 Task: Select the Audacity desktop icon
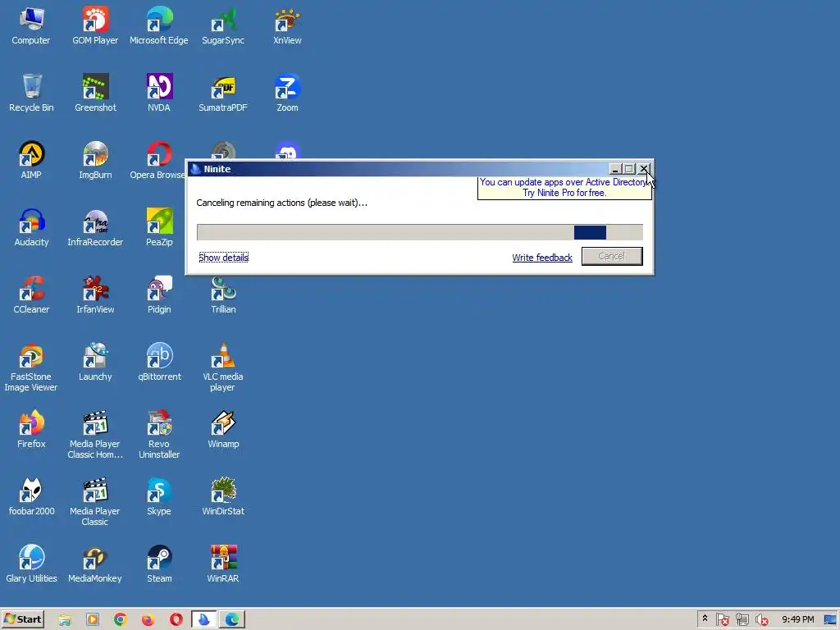tap(31, 228)
